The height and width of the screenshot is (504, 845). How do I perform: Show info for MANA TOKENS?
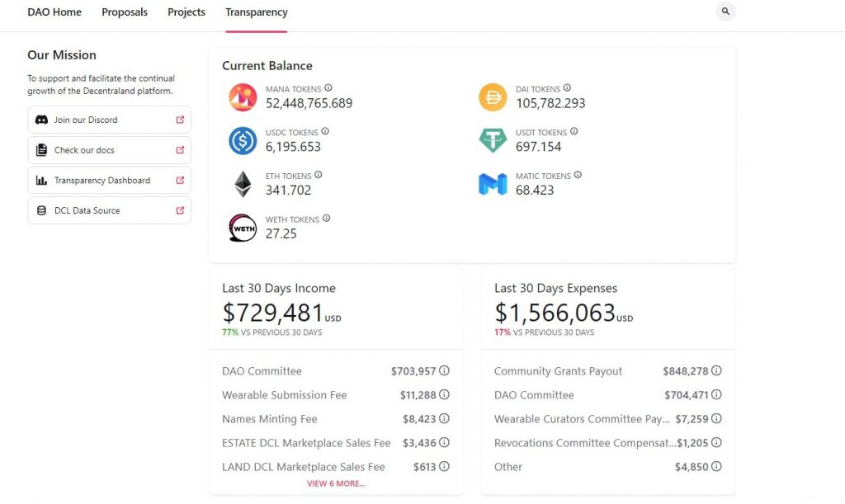(328, 87)
